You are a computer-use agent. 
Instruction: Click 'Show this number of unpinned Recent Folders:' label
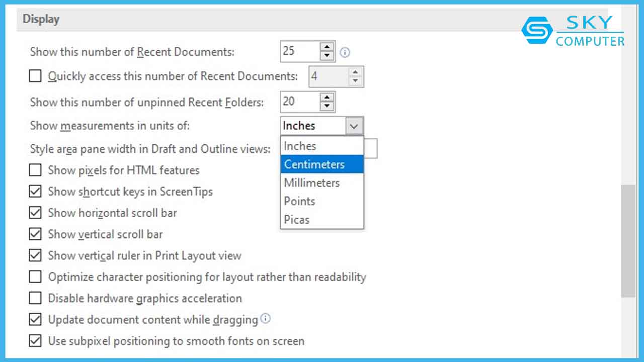(x=147, y=102)
